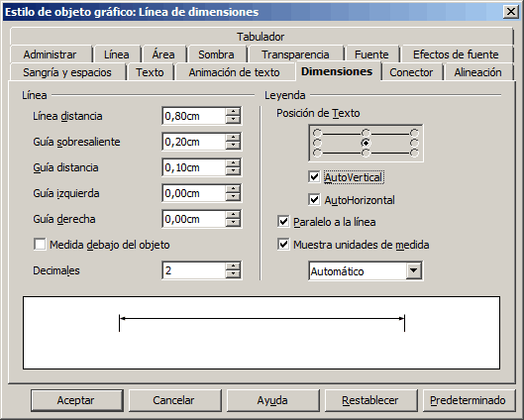Click the Guía derecha input field
The width and height of the screenshot is (524, 420).
pos(194,219)
